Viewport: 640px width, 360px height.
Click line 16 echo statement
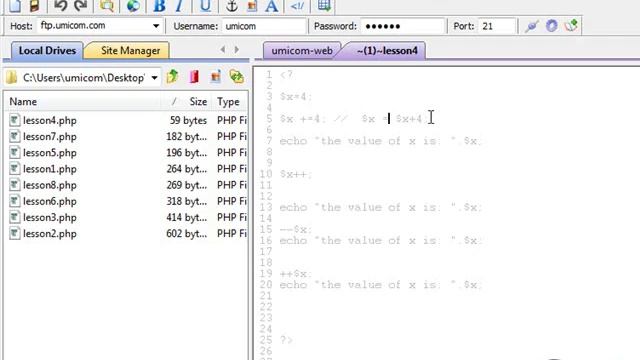(x=380, y=240)
